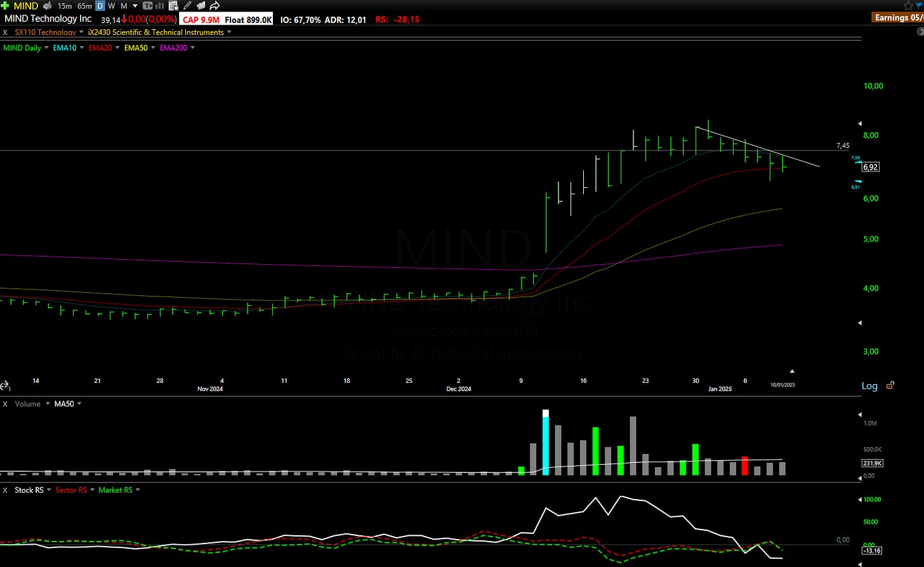
Task: Switch to 15m timeframe
Action: coord(64,6)
